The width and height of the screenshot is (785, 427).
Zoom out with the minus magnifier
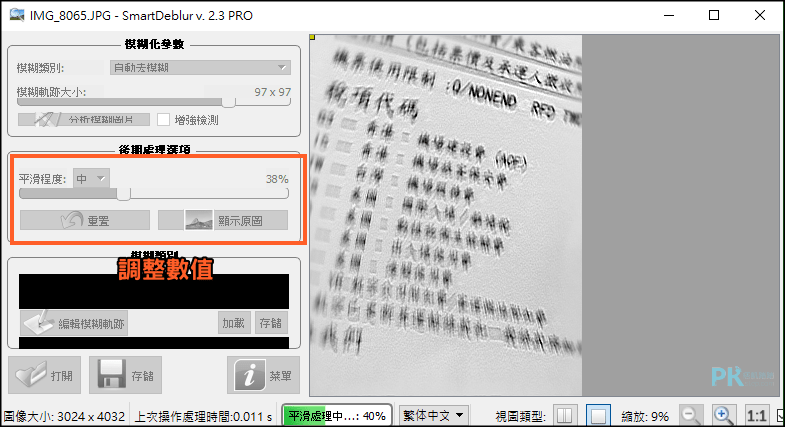pyautogui.click(x=691, y=415)
